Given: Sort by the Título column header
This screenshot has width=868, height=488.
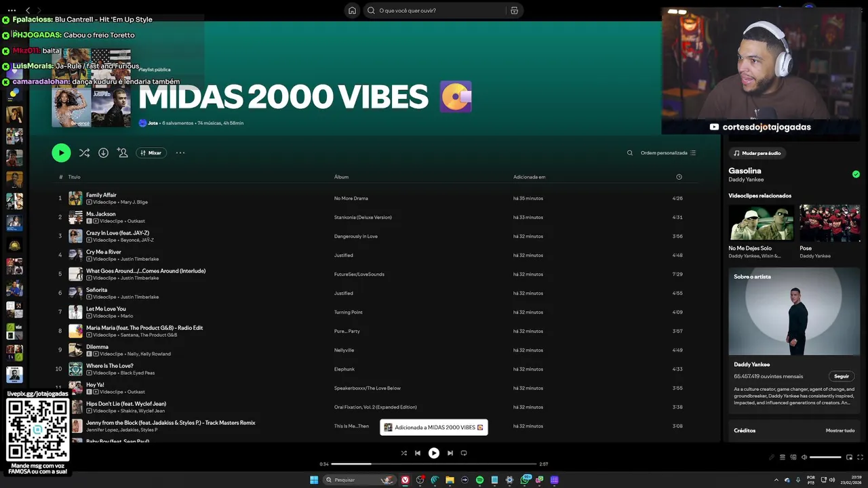Looking at the screenshot, I should click(x=74, y=177).
